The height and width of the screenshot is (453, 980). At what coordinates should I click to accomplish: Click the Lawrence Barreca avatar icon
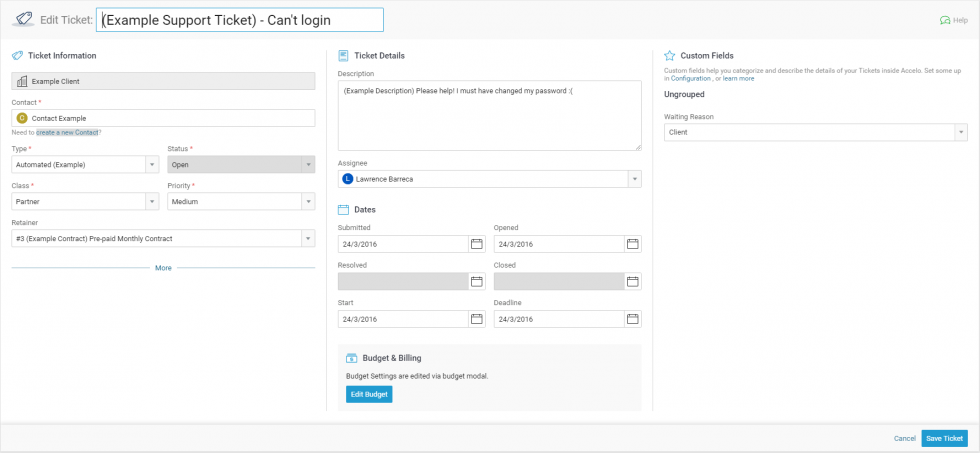[348, 179]
